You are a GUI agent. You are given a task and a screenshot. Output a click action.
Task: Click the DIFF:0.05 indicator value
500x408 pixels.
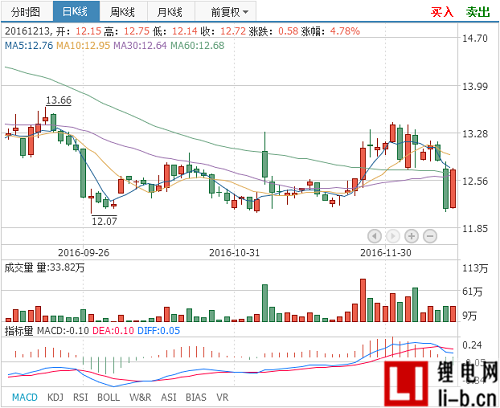(x=159, y=331)
